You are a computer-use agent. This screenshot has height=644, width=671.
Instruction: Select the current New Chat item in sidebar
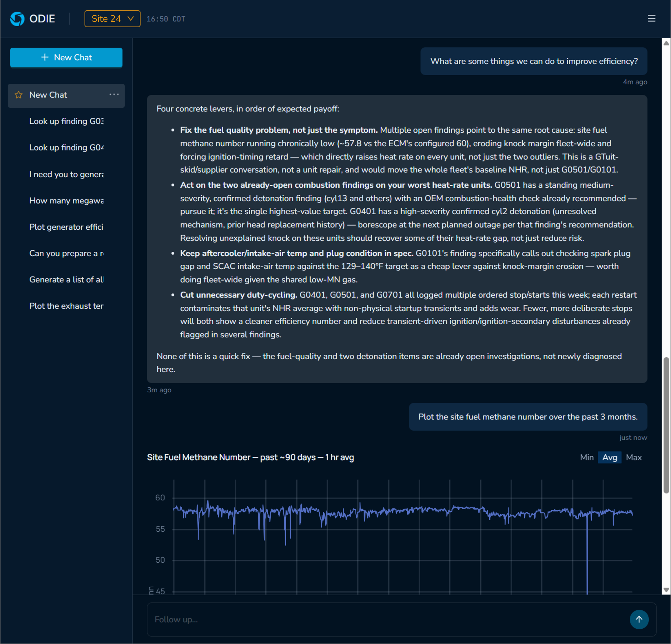pos(66,96)
